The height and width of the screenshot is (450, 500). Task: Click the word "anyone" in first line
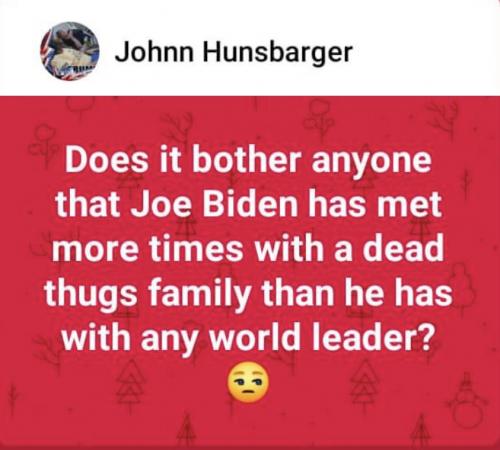click(x=371, y=162)
